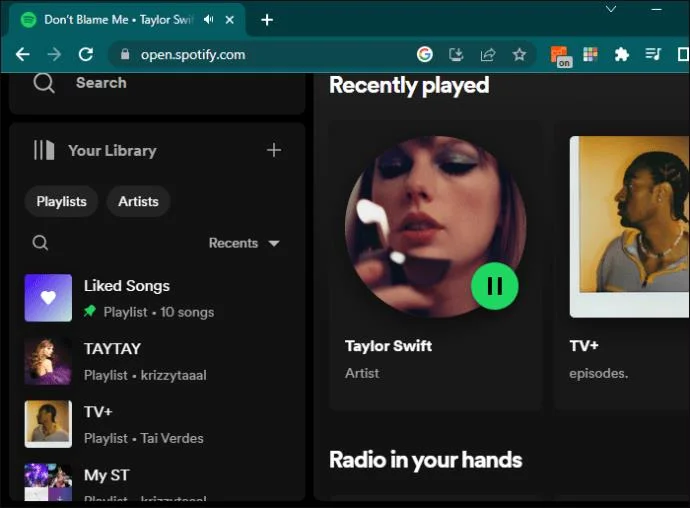Close the Don't Blame Me tab
Screen dimensions: 690x508
pos(229,20)
